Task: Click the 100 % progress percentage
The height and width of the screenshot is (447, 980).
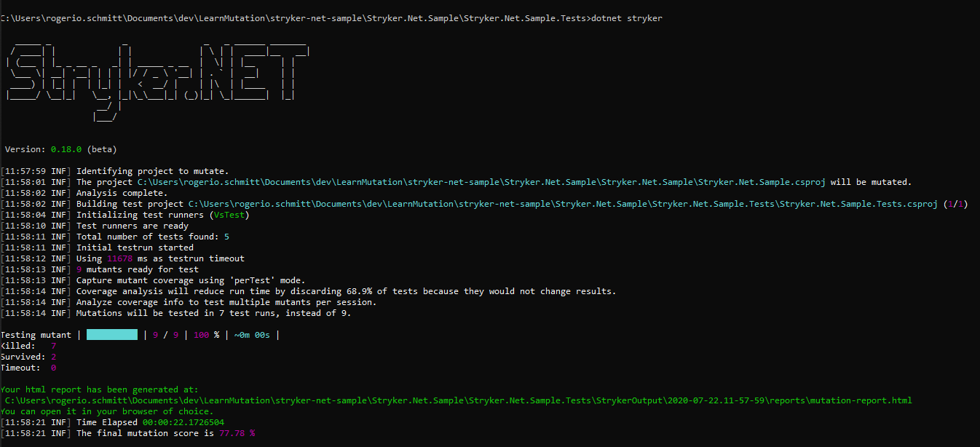Action: pos(206,335)
